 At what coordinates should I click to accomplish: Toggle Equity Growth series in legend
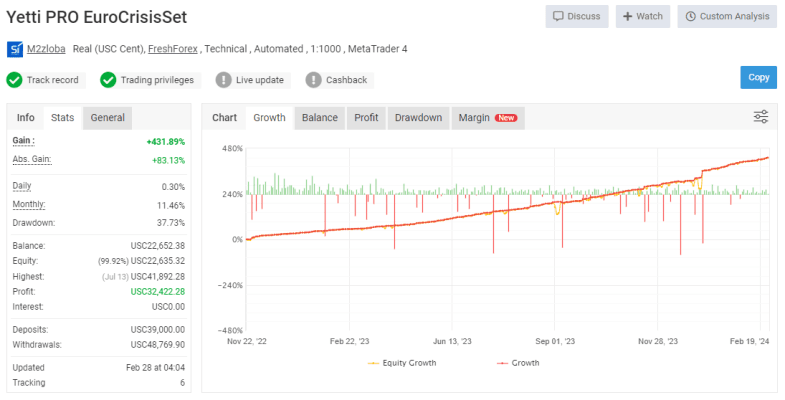[x=402, y=363]
